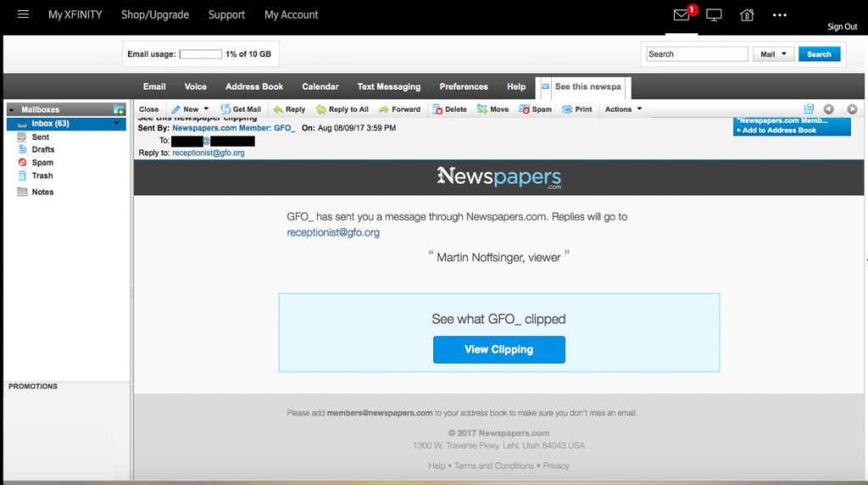Screen dimensions: 868x485
Task: Click the add new mailbox folder icon
Action: [x=120, y=110]
